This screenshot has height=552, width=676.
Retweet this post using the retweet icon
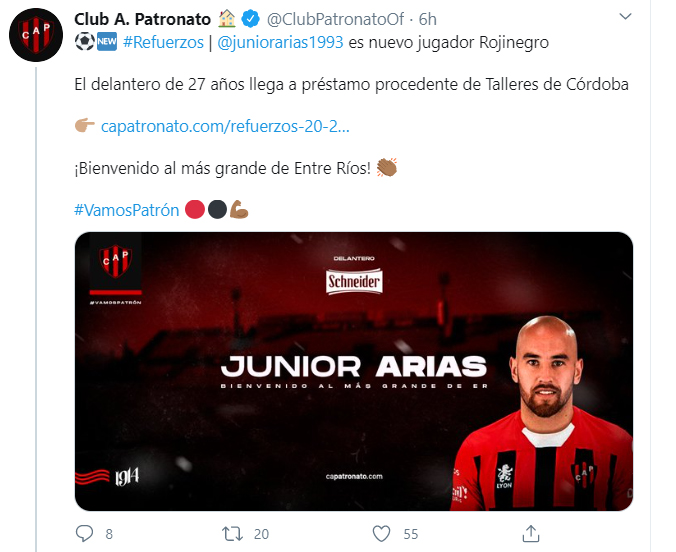coord(232,534)
